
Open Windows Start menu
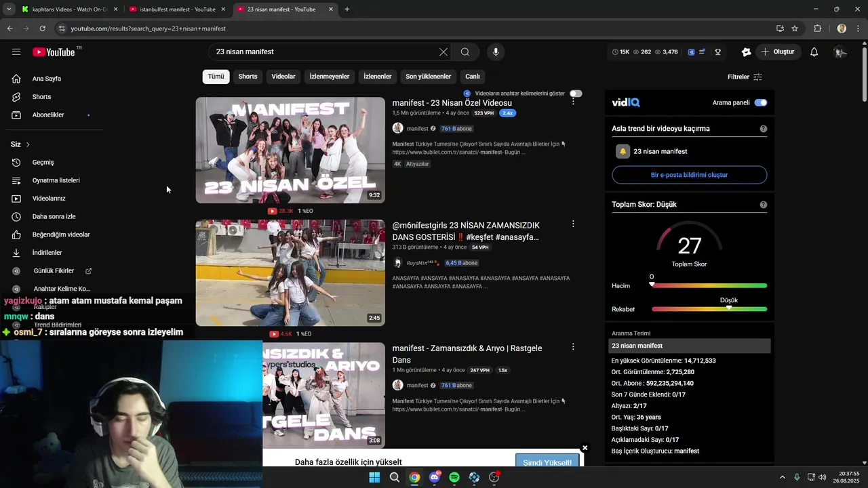click(374, 477)
